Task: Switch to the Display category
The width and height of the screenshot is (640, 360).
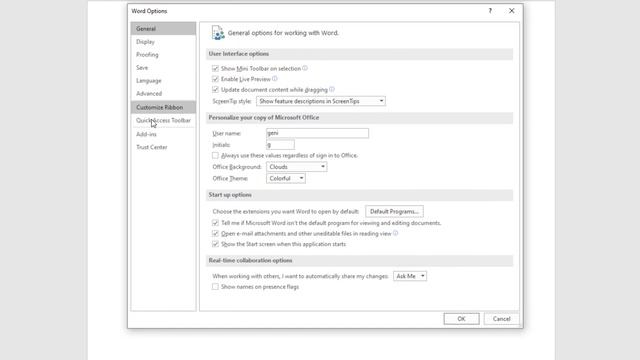Action: coord(163,42)
